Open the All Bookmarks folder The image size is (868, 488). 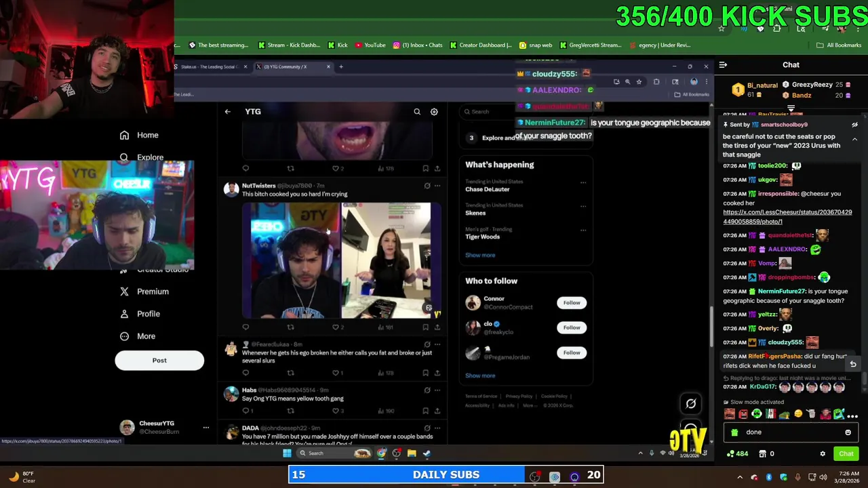coord(839,45)
